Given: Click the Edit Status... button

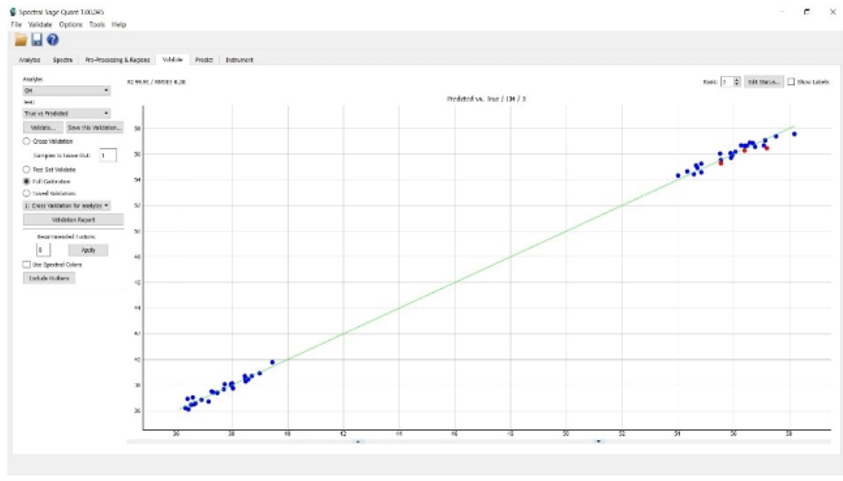Looking at the screenshot, I should pyautogui.click(x=763, y=82).
